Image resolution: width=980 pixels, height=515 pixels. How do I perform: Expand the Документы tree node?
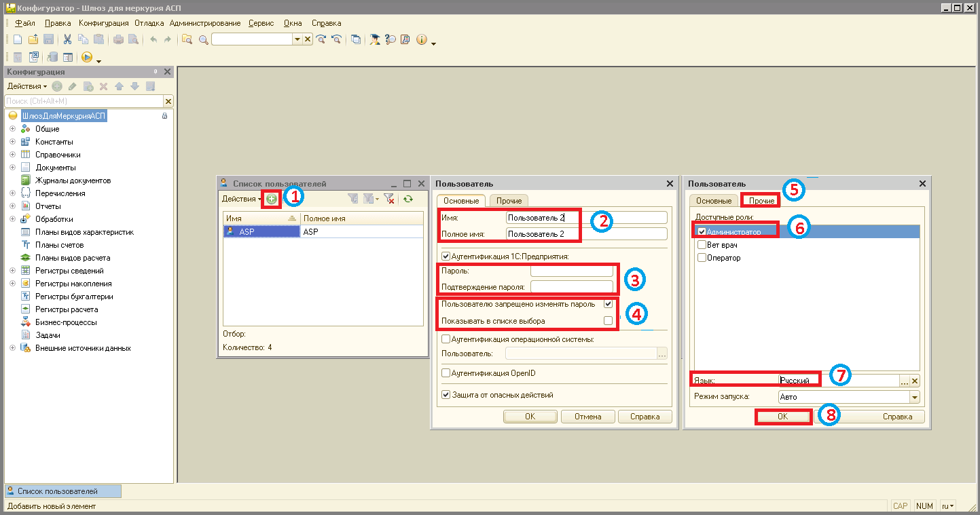coord(12,168)
